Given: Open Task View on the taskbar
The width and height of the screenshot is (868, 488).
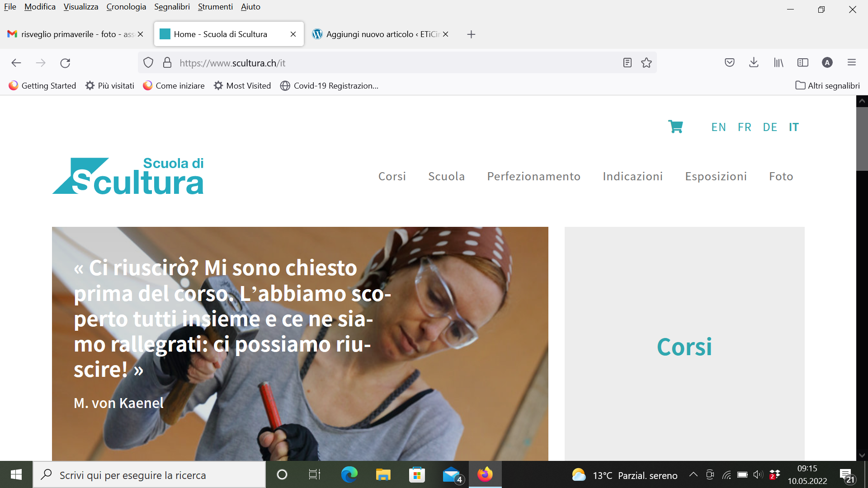Looking at the screenshot, I should point(315,474).
